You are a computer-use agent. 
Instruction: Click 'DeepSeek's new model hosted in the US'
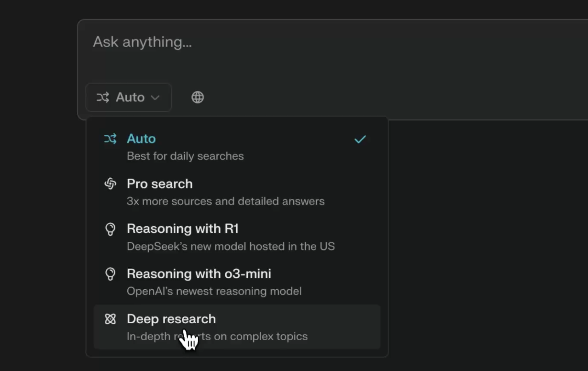click(x=231, y=246)
